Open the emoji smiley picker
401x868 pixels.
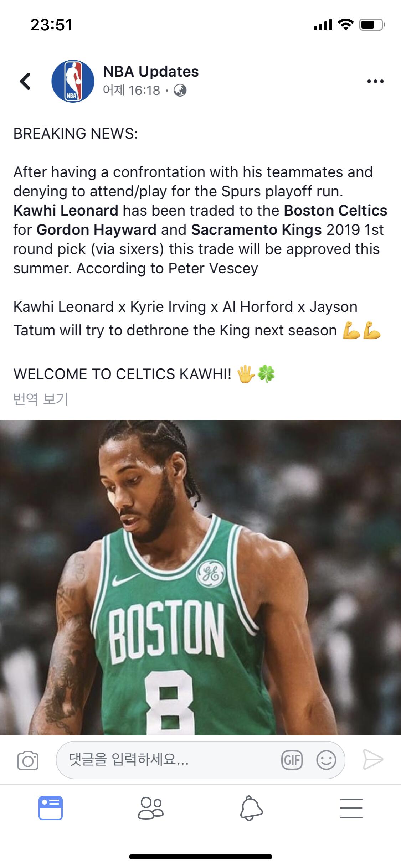(326, 760)
